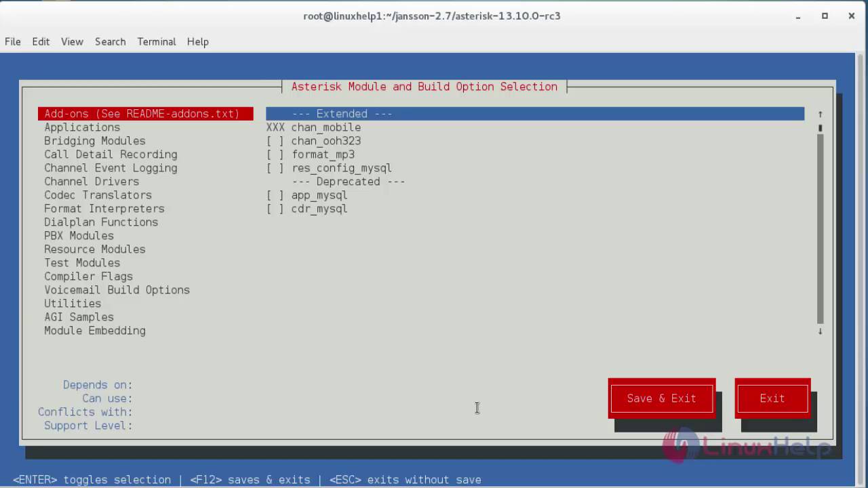Select the Compiler Flags category
The image size is (868, 488).
[89, 277]
